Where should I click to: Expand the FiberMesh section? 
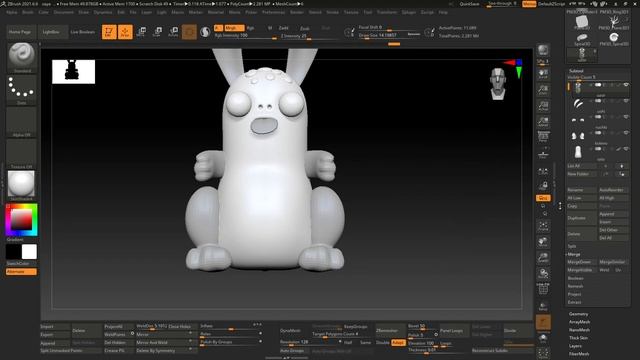click(x=579, y=354)
